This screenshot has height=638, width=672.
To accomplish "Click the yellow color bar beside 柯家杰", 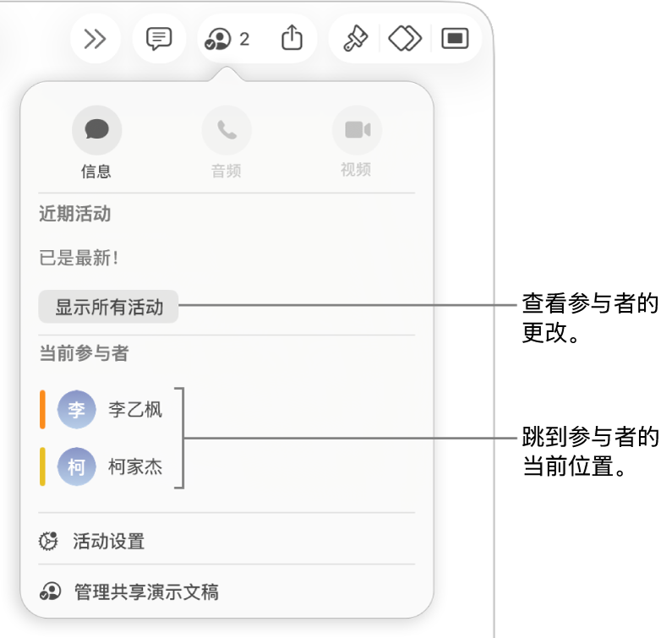I will tap(42, 467).
